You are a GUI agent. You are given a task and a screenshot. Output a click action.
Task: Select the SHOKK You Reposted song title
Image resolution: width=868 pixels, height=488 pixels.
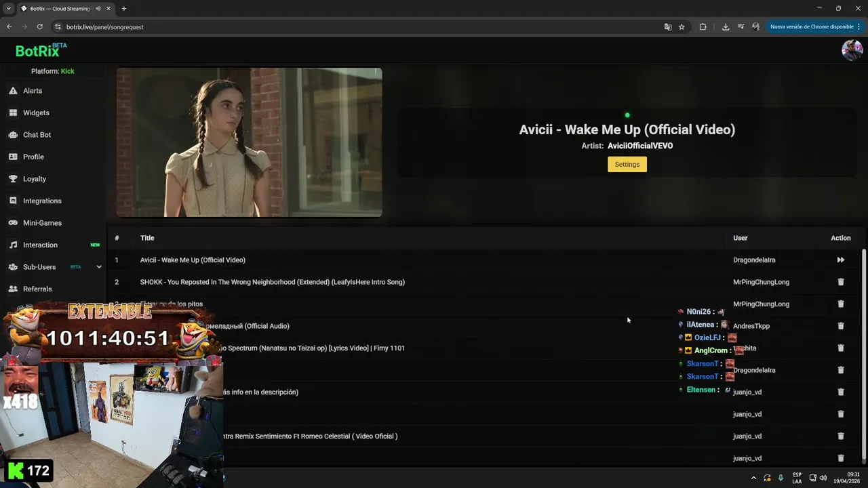(x=272, y=282)
